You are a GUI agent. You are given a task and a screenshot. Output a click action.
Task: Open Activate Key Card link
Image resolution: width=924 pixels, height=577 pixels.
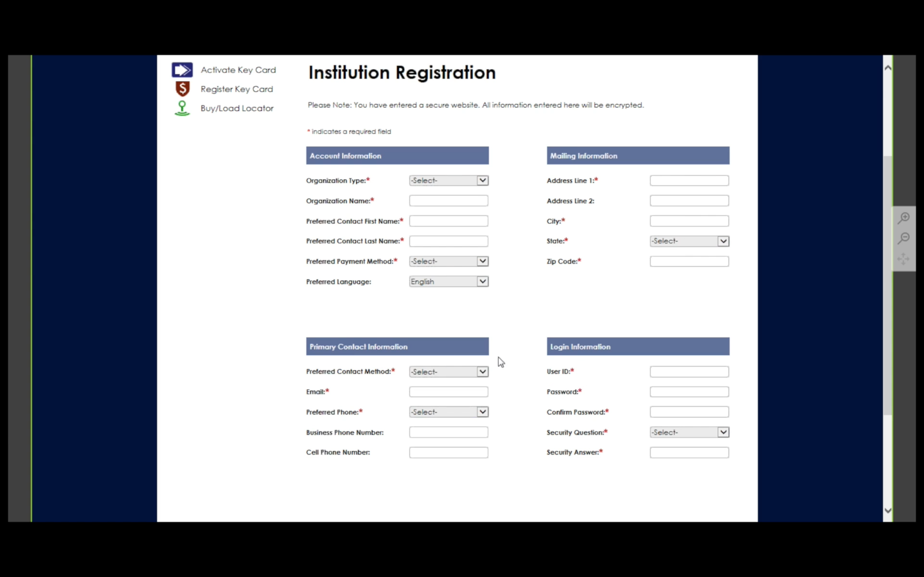pyautogui.click(x=238, y=70)
